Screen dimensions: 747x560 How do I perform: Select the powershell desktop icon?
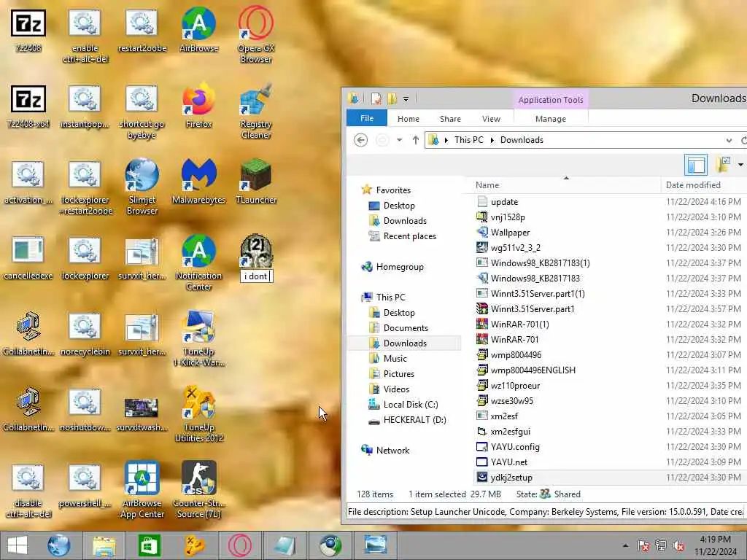click(85, 486)
